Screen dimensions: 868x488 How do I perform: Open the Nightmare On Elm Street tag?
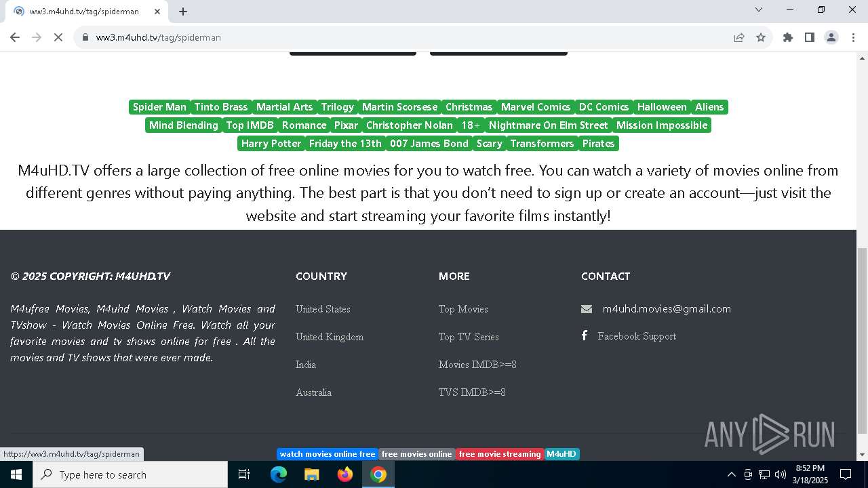click(549, 125)
